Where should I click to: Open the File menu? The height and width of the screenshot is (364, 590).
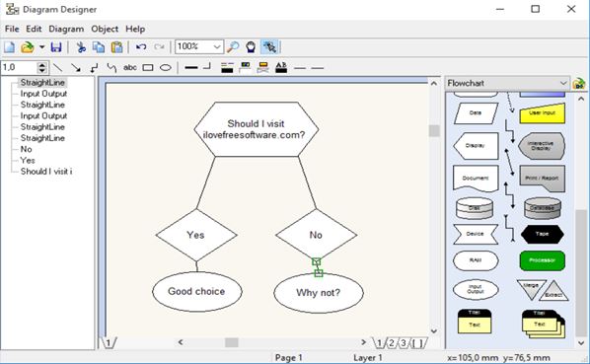click(12, 29)
